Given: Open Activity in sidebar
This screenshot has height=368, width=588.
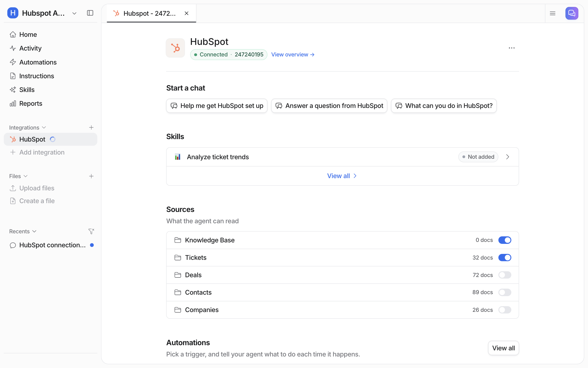Looking at the screenshot, I should tap(50, 48).
